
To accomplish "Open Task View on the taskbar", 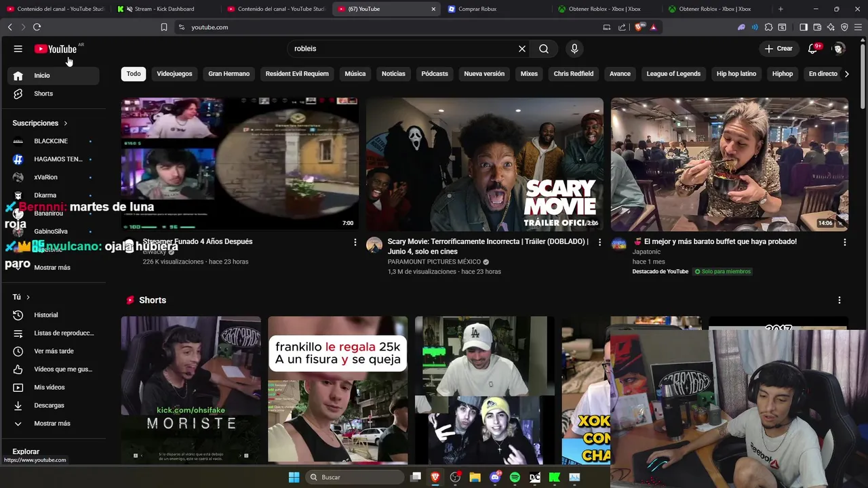I will click(x=416, y=477).
